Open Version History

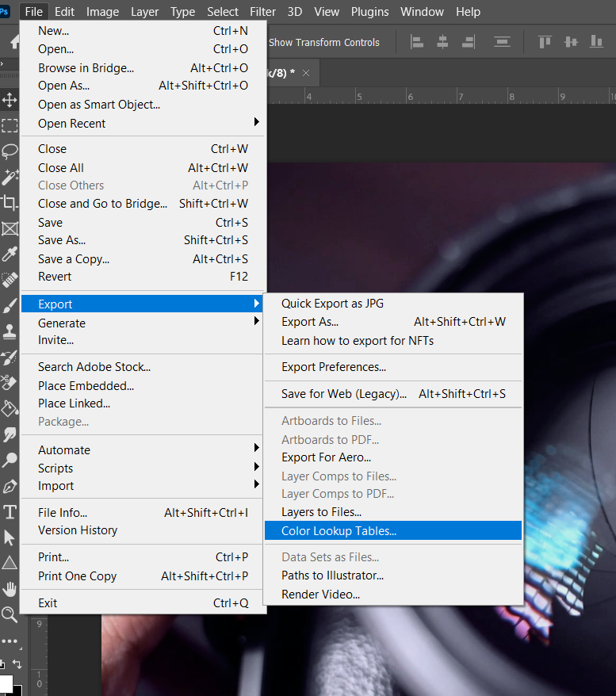[143, 530]
